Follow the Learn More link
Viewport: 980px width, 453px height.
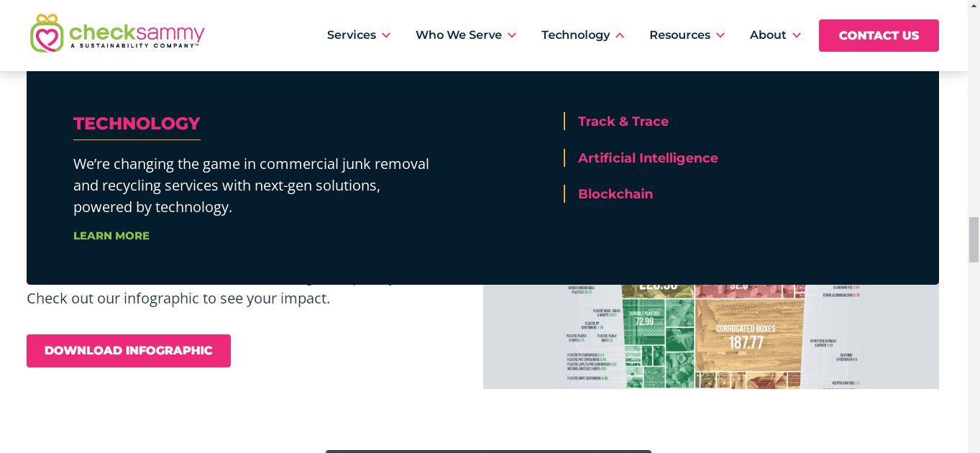pos(111,236)
